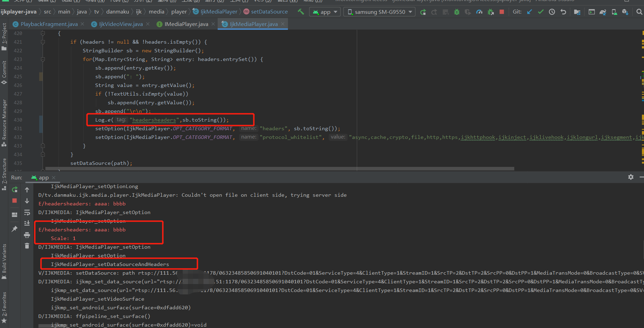Open the Build Variants tool window
Image resolution: width=644 pixels, height=328 pixels.
(x=4, y=261)
